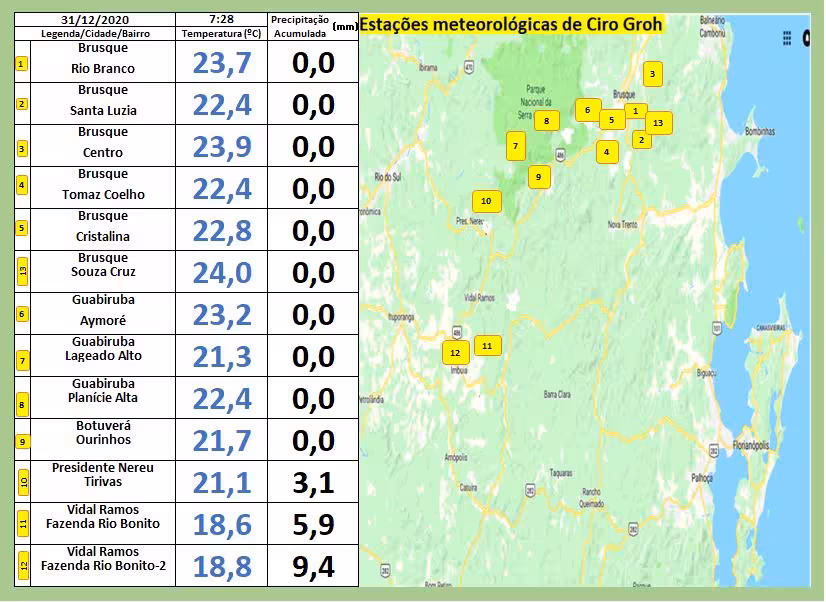Click legend badge 1 for Rio Branco
This screenshot has width=826, height=602.
(x=22, y=64)
